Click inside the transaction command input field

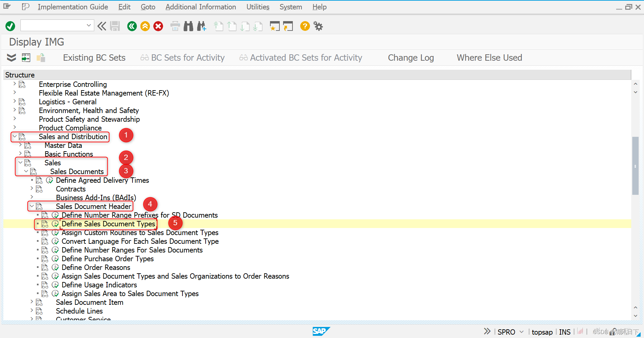(53, 25)
